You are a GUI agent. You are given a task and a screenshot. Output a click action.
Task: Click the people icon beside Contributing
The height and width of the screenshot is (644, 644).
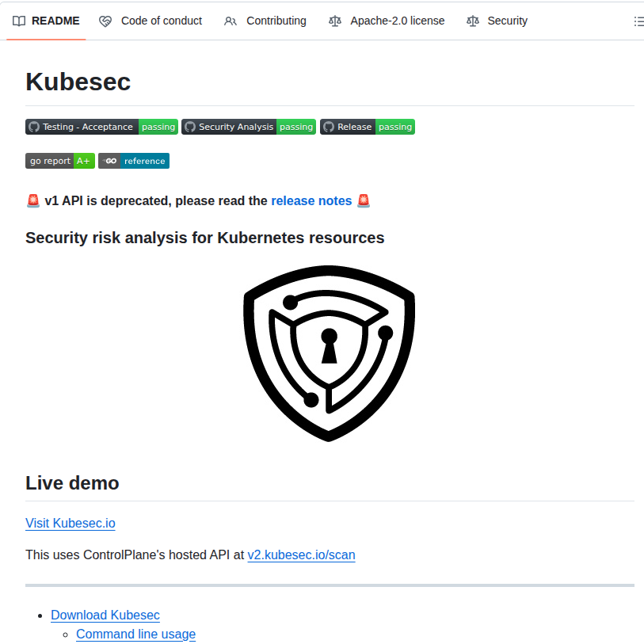pos(230,21)
